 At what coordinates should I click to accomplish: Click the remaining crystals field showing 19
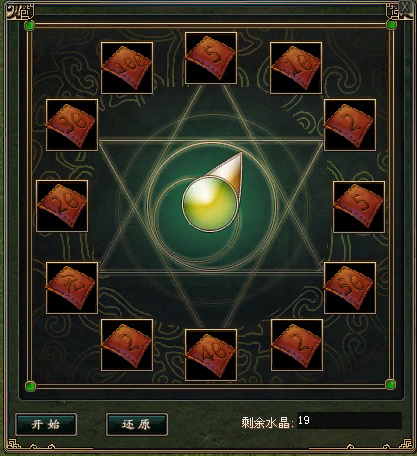tap(349, 421)
